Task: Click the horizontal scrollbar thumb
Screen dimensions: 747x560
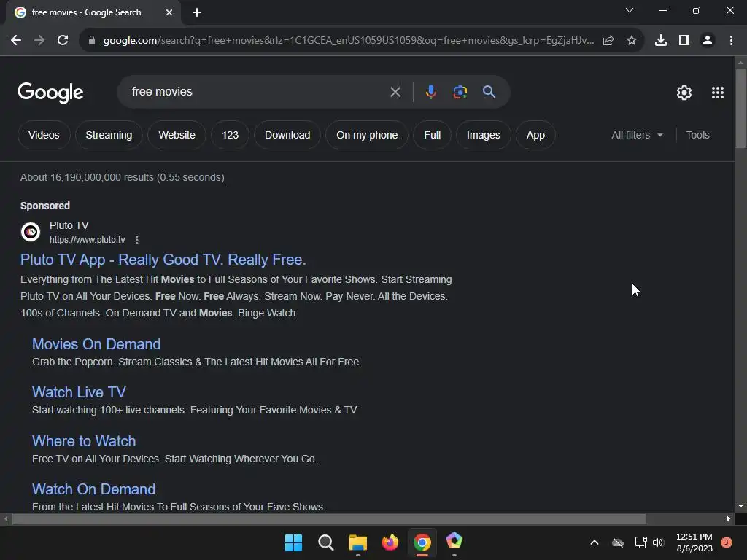Action: point(329,518)
